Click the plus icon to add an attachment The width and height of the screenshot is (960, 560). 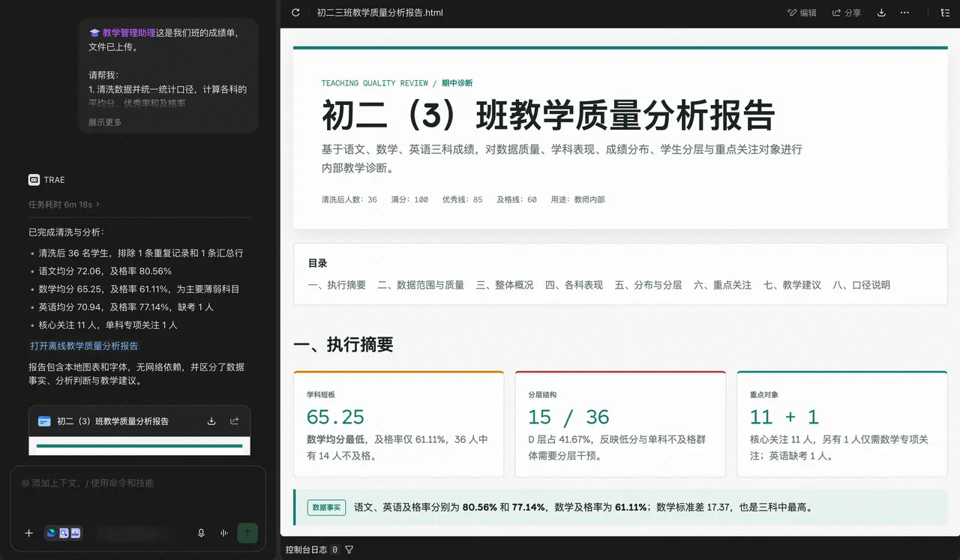pos(29,533)
